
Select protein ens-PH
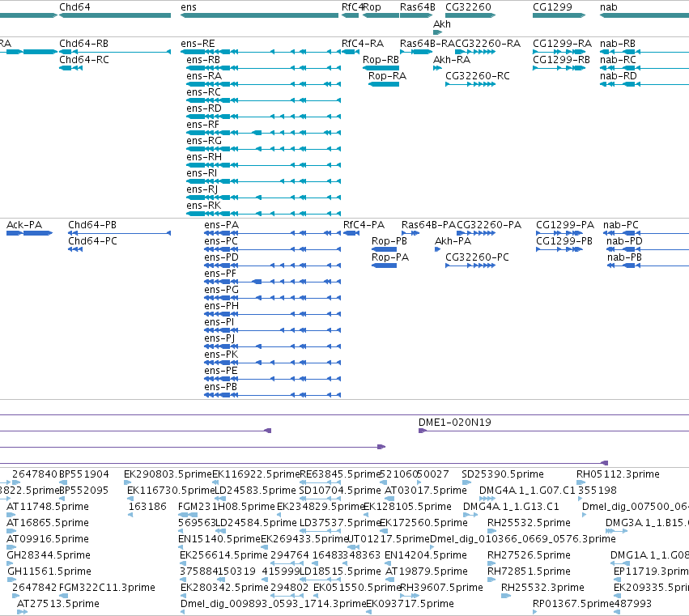(222, 306)
